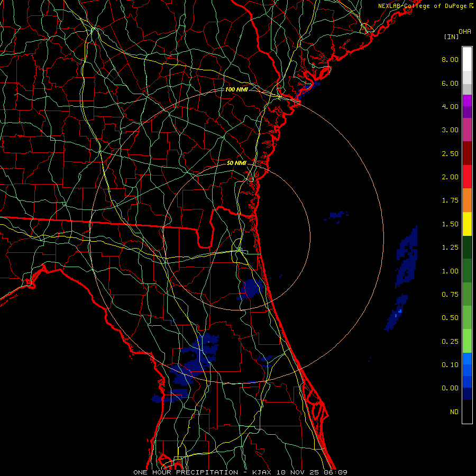Select the 1.75 legend value
This screenshot has width=476, height=476.
click(x=450, y=200)
